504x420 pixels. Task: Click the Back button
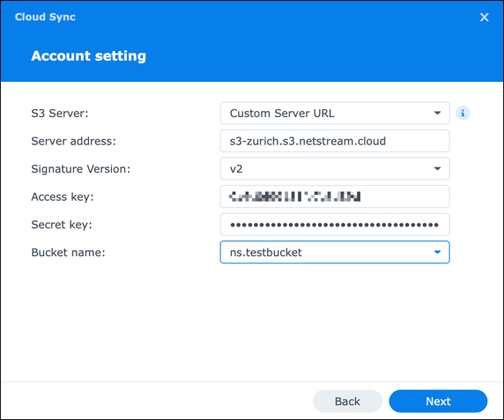(347, 401)
